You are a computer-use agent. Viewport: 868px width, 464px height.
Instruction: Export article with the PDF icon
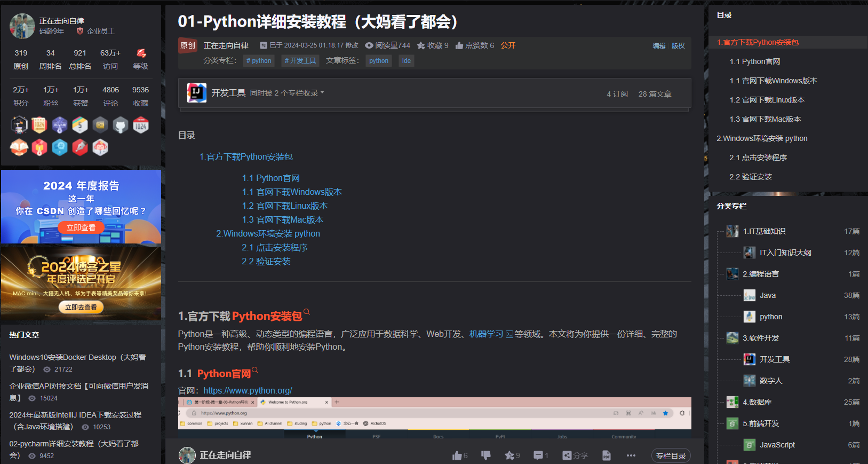[607, 455]
